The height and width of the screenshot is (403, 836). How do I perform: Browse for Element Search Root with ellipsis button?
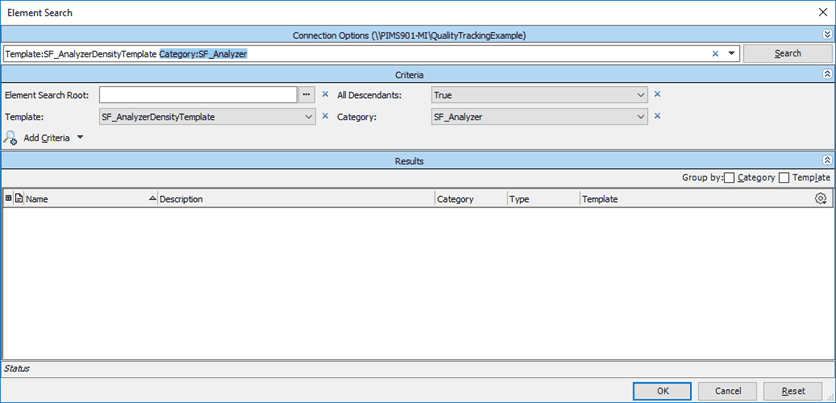point(306,95)
